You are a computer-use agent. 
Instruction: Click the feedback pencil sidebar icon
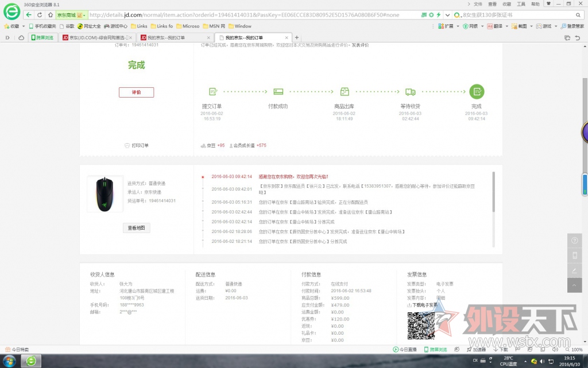pos(575,270)
